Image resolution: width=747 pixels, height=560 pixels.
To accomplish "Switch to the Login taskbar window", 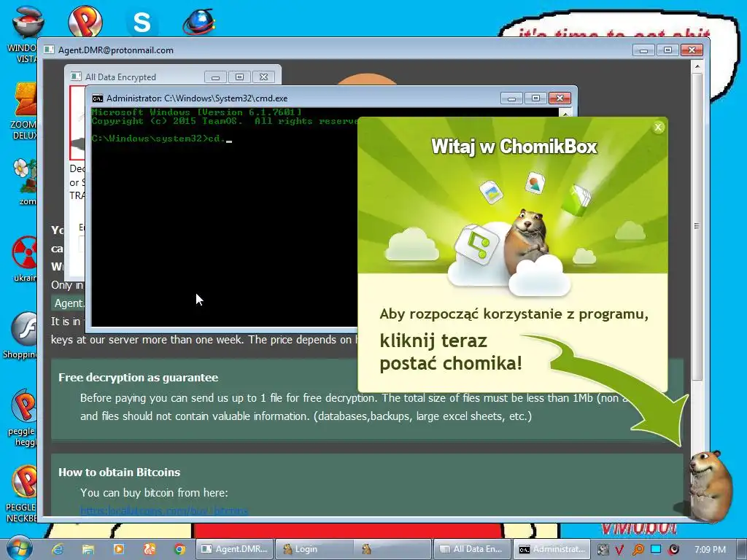I will point(314,549).
